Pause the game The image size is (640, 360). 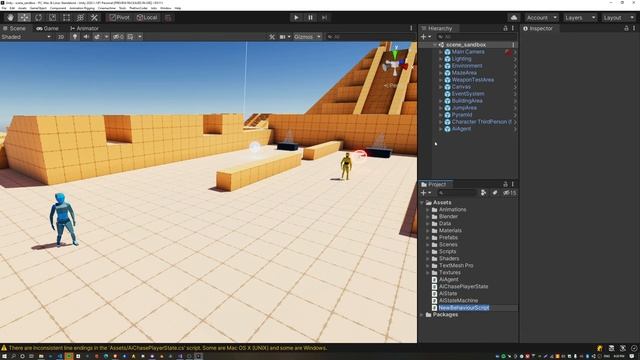point(310,18)
